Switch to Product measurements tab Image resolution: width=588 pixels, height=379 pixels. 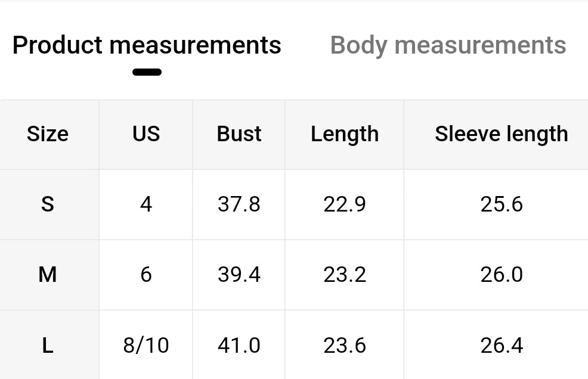coord(147,45)
